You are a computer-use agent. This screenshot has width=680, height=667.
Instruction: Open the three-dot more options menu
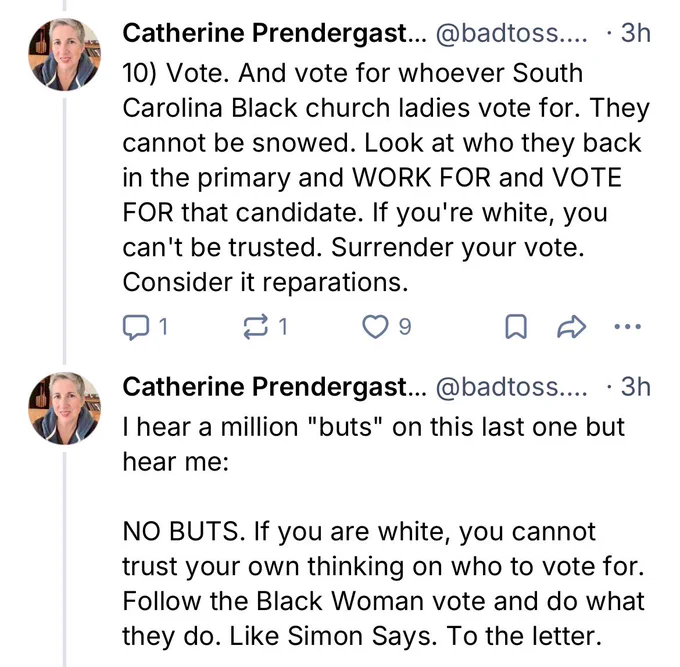click(x=627, y=327)
